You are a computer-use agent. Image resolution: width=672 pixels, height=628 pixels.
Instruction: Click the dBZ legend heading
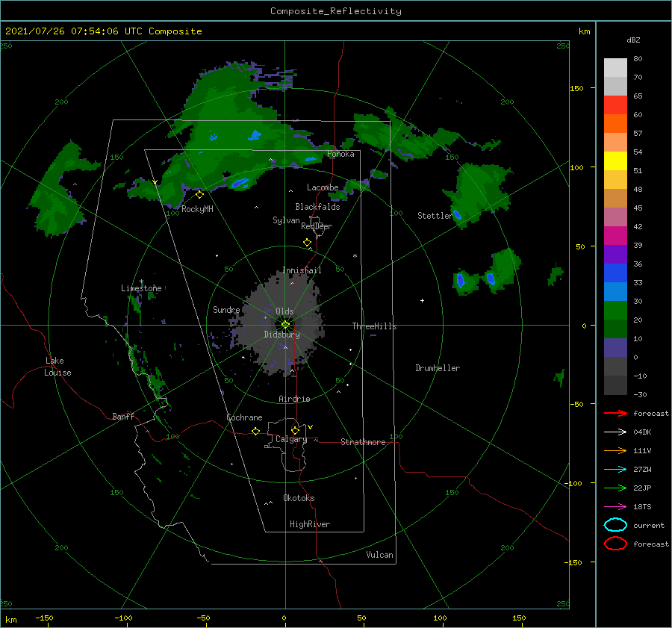click(x=633, y=40)
